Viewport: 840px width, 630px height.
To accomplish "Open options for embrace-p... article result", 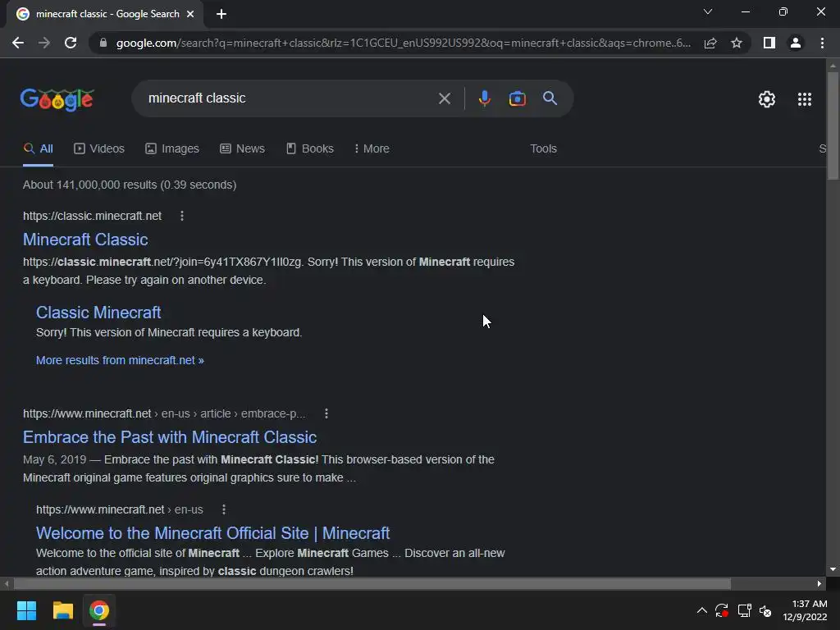I will coord(326,413).
